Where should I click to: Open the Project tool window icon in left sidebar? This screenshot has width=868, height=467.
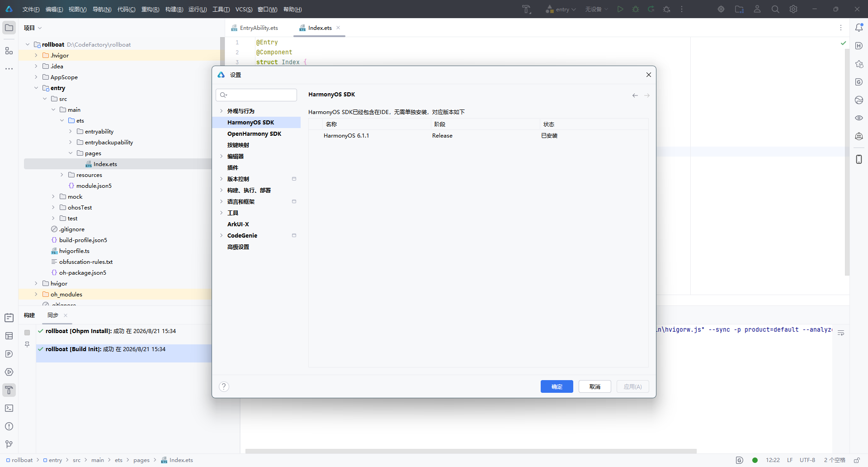(x=9, y=28)
